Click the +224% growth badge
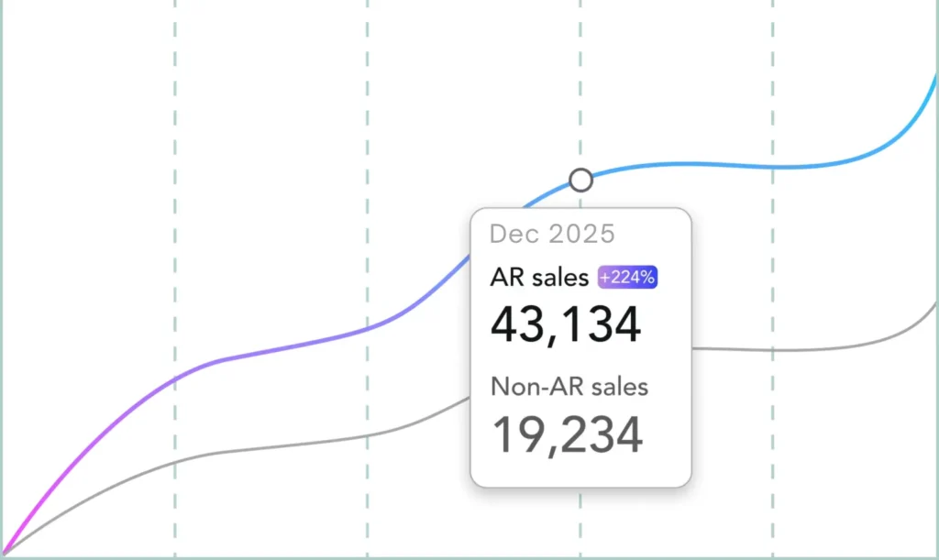939x560 pixels. click(628, 278)
